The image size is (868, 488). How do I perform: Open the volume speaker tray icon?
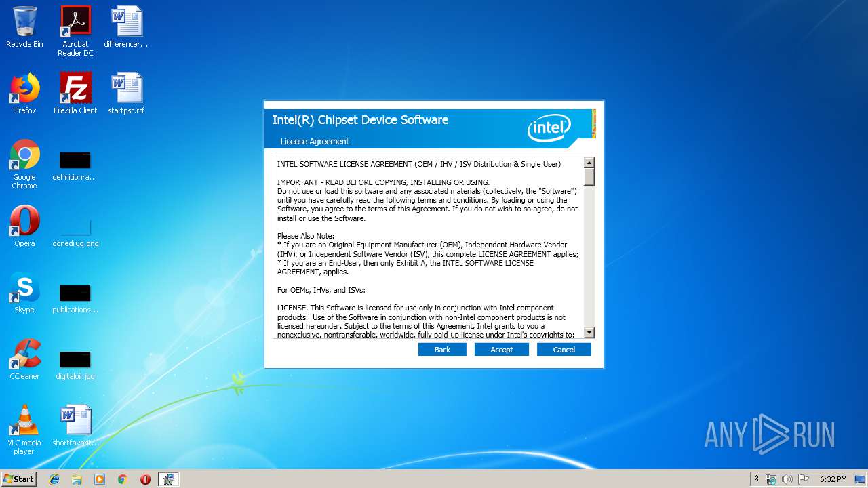787,479
